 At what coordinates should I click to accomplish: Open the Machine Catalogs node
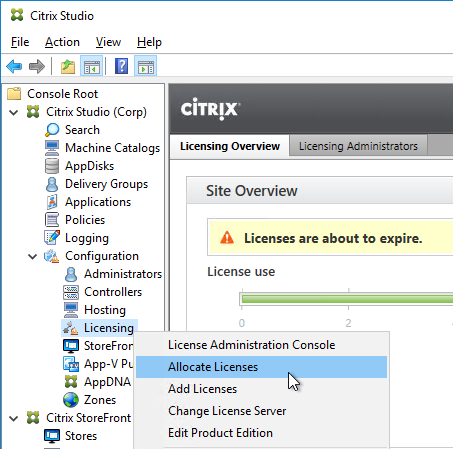click(x=112, y=148)
